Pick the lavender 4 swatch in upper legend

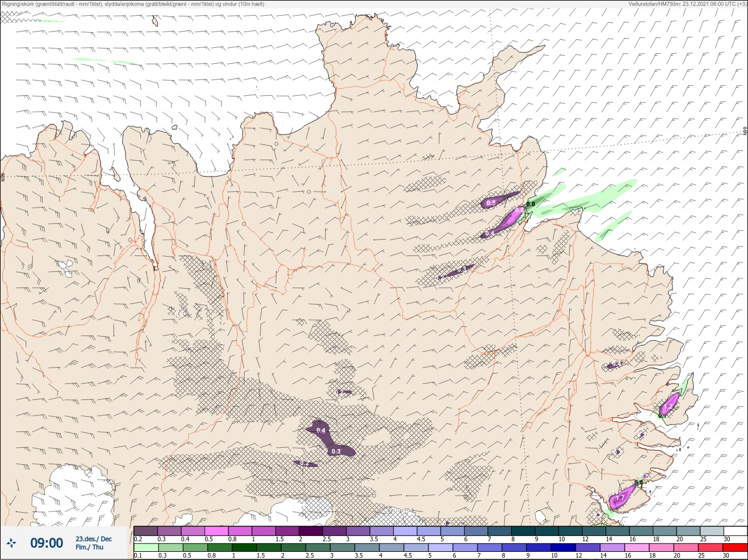tap(405, 531)
